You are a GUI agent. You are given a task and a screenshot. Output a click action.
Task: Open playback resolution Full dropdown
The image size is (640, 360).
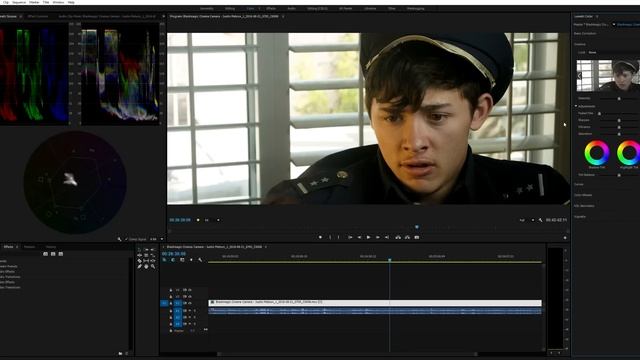527,220
